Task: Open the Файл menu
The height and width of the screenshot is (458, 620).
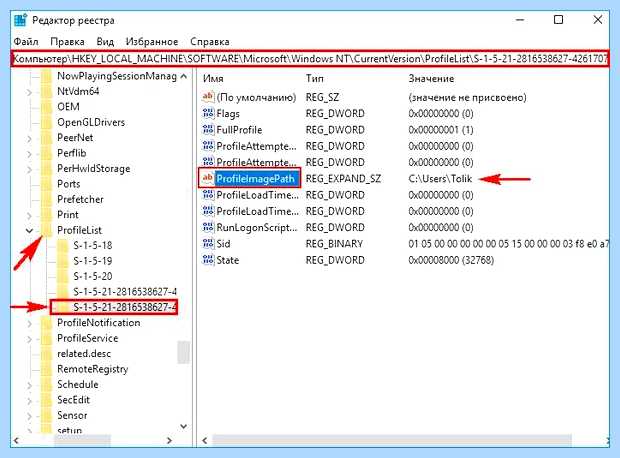Action: [x=26, y=42]
